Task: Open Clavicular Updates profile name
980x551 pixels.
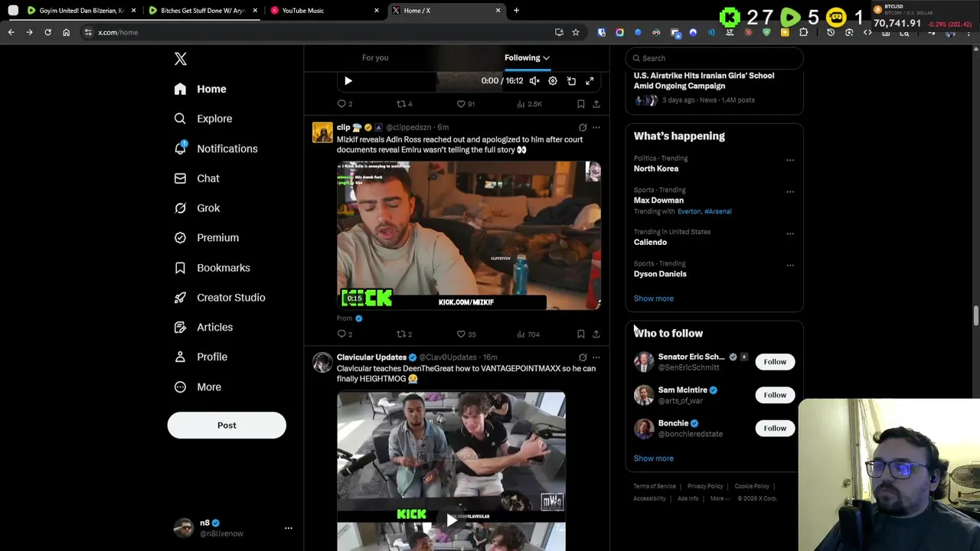Action: coord(371,357)
